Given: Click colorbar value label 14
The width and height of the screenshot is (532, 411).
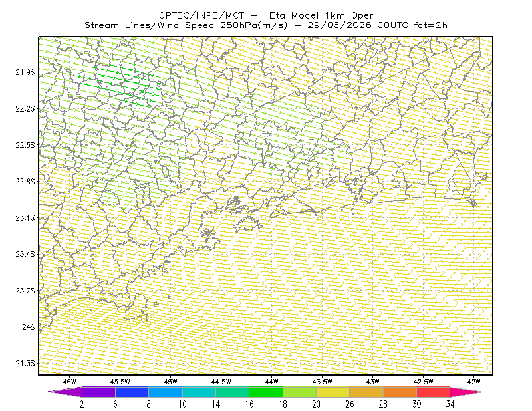Looking at the screenshot, I should pos(215,404).
